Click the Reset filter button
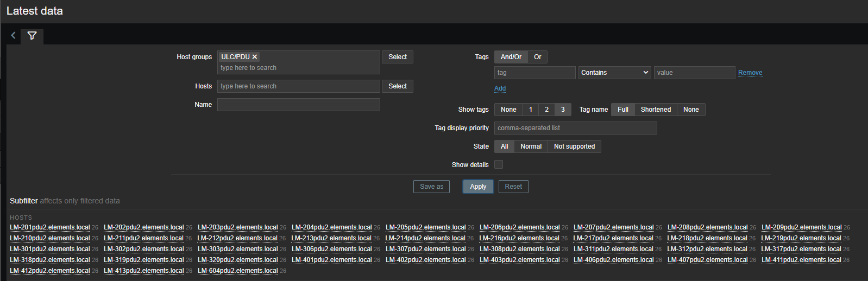Screen dimensions: 868x281 tap(513, 187)
